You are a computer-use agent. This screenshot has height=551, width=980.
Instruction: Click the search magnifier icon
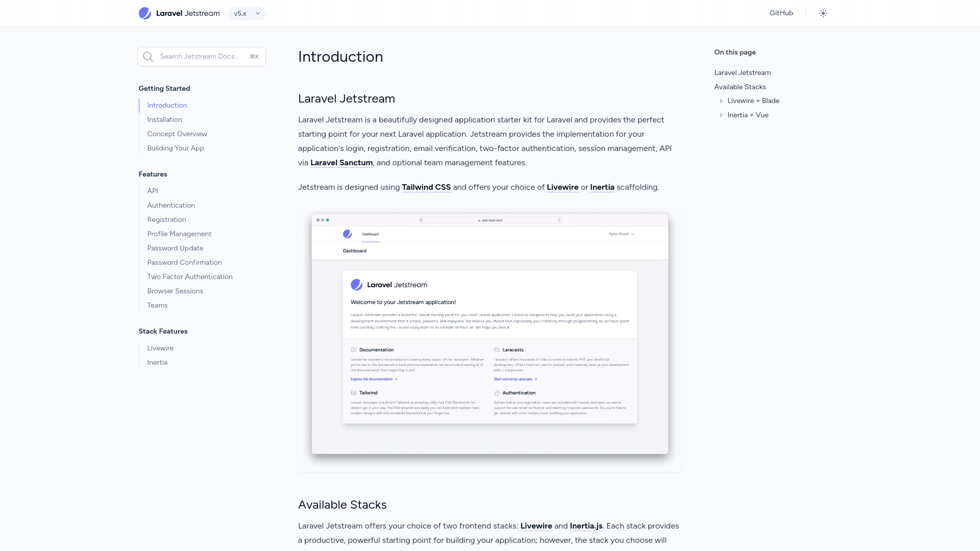tap(148, 57)
